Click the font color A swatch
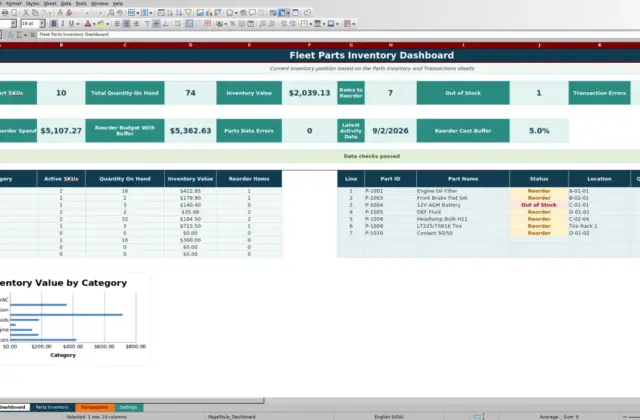 [x=87, y=24]
